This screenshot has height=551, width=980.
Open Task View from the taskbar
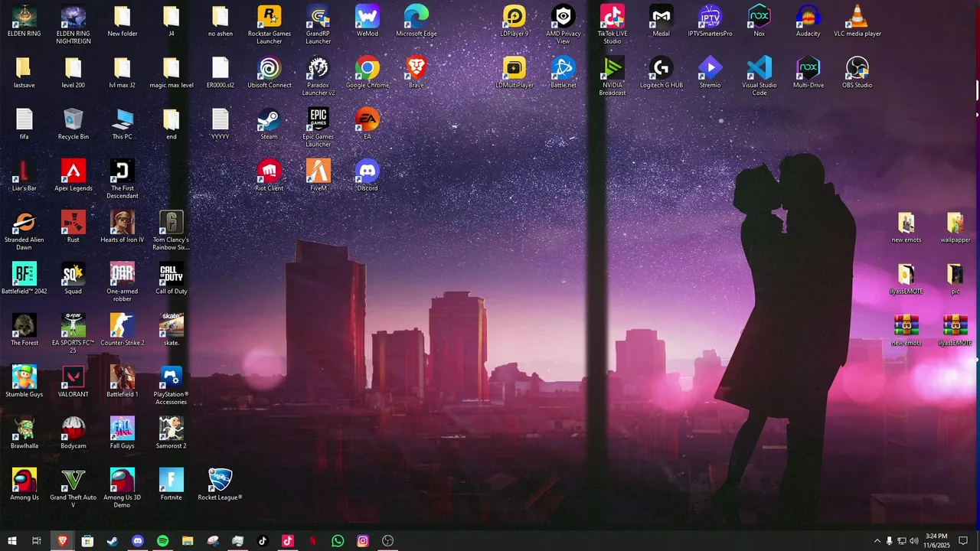pyautogui.click(x=37, y=541)
